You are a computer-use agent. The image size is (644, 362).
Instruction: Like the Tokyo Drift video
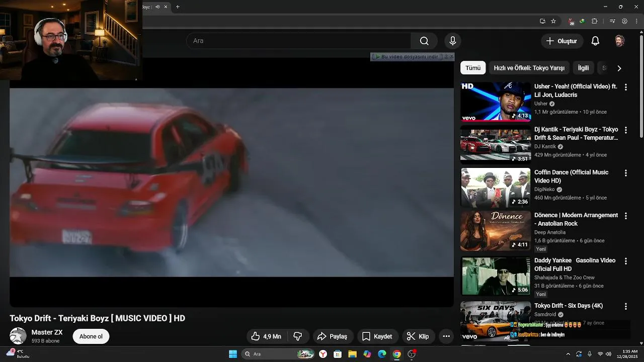pyautogui.click(x=266, y=336)
